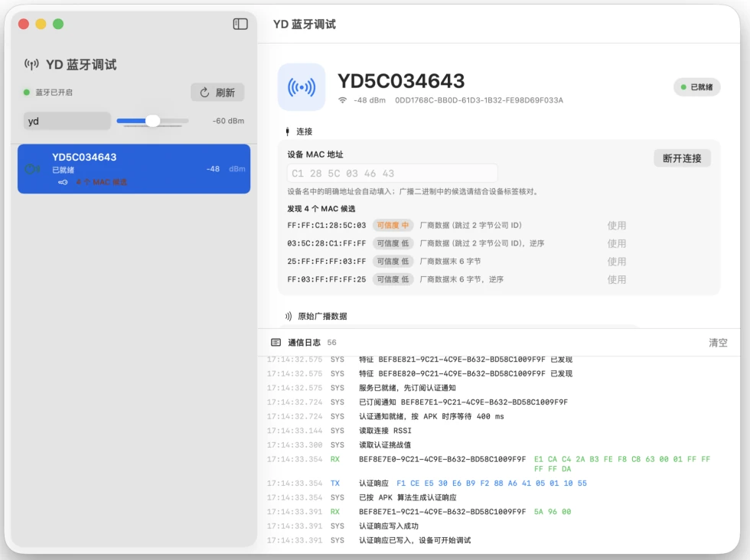Viewport: 750px width, 560px height.
Task: Click the window title YD 蓝牙调试
Action: click(305, 24)
